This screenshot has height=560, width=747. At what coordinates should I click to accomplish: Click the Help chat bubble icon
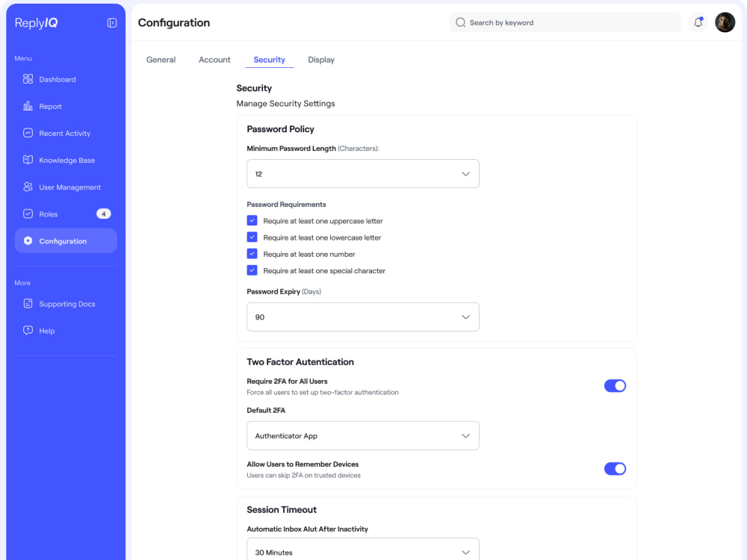28,330
